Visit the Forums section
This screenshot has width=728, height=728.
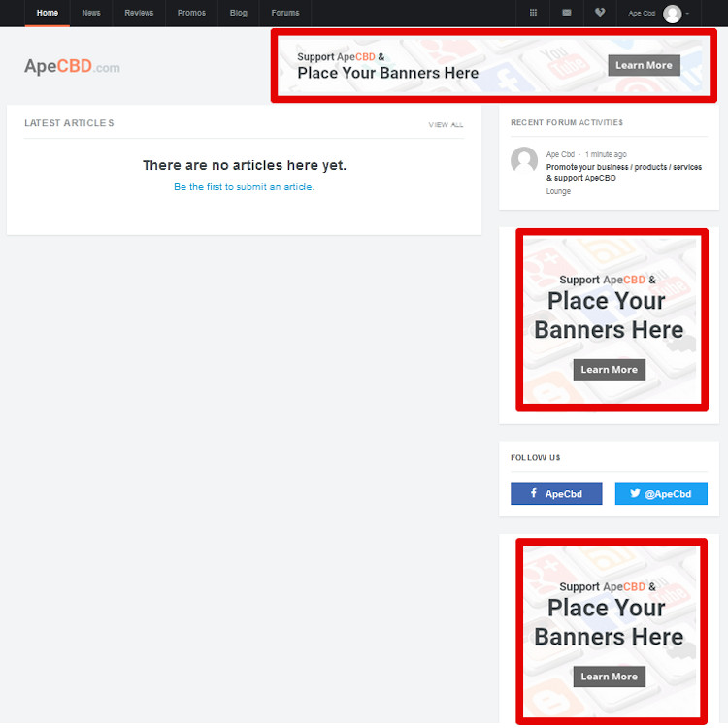point(285,13)
